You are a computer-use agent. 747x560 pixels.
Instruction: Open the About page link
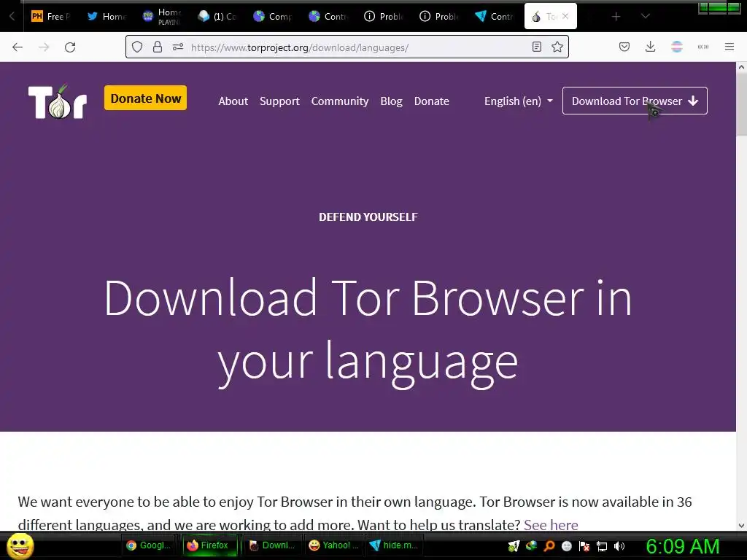[x=233, y=101]
